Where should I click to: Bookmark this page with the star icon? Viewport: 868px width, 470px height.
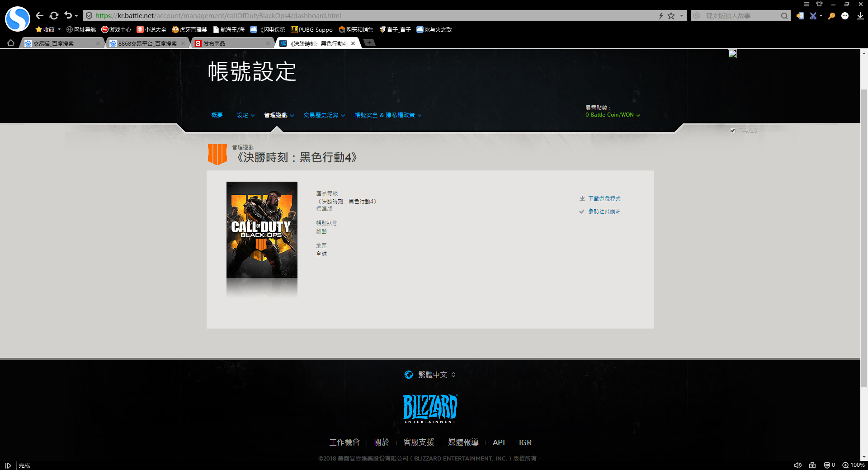point(671,16)
